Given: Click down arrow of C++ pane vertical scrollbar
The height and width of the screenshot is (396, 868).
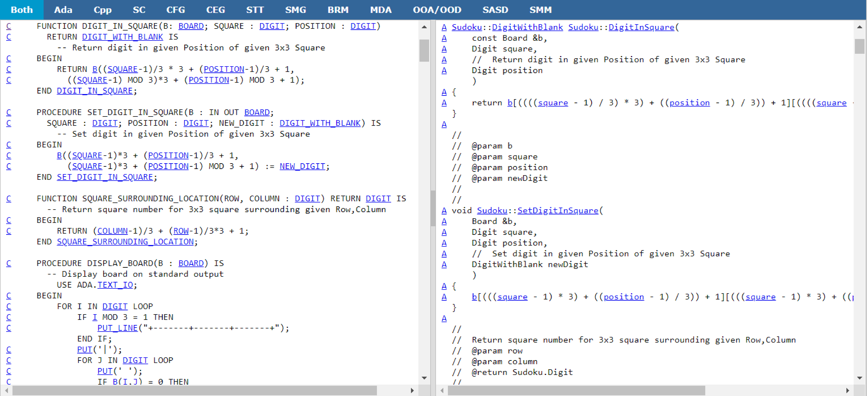Looking at the screenshot, I should [x=860, y=378].
